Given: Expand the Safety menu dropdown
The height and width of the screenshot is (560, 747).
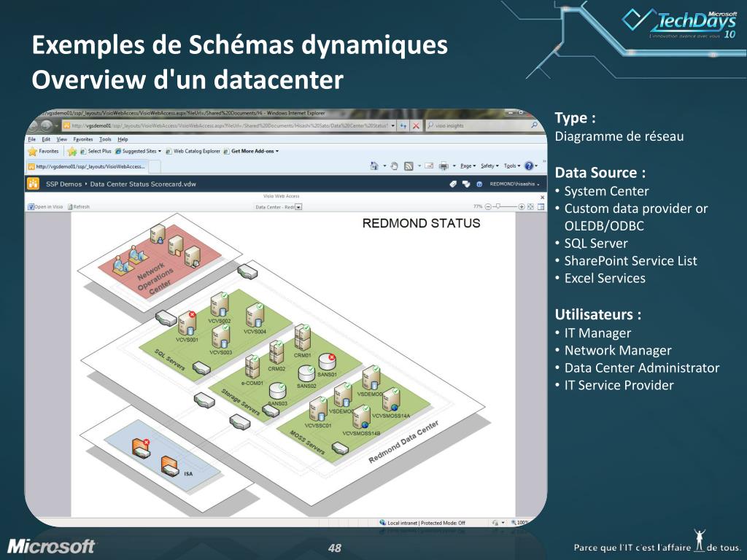Looking at the screenshot, I should pos(489,166).
